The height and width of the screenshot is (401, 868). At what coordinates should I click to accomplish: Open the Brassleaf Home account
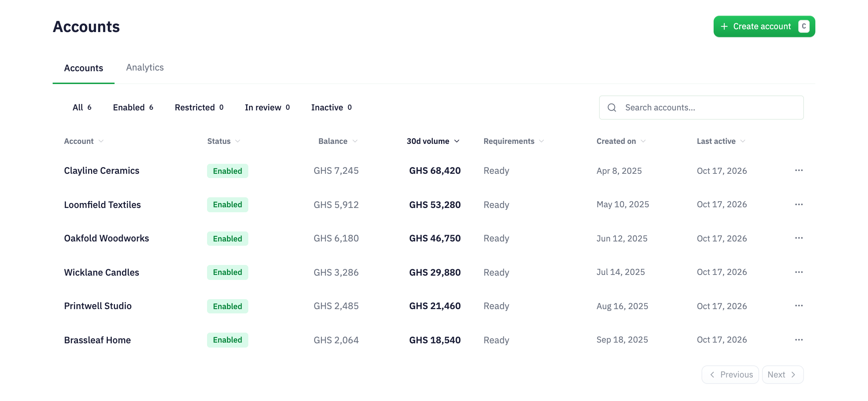coord(97,340)
